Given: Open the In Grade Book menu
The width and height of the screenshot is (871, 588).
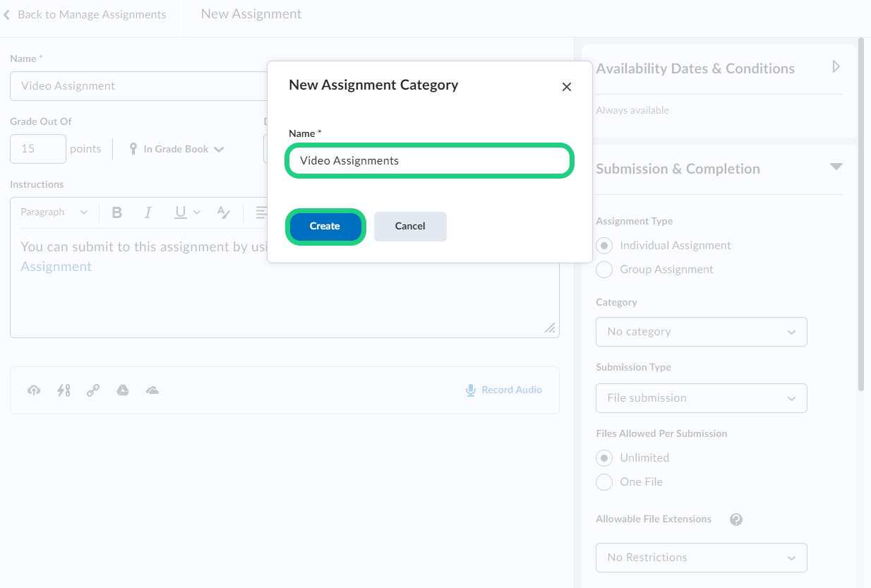Looking at the screenshot, I should [176, 149].
